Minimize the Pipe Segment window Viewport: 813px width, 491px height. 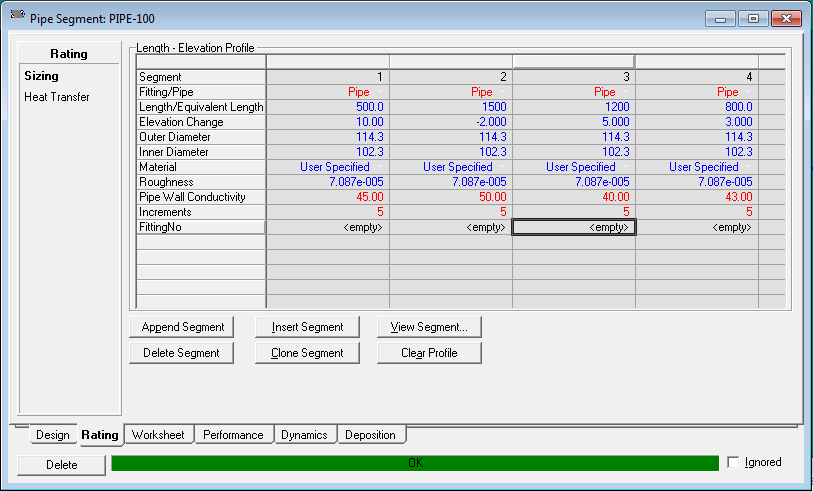(x=720, y=19)
